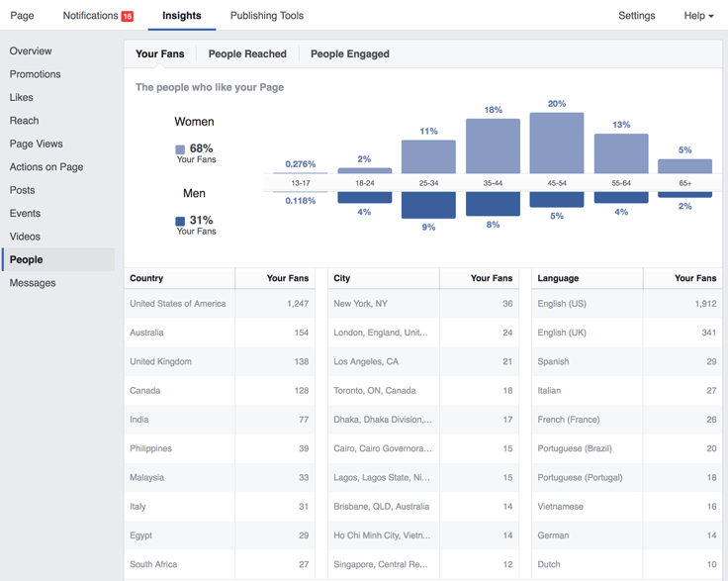
Task: Click the women 45-54 bar at 20%
Action: [x=557, y=144]
